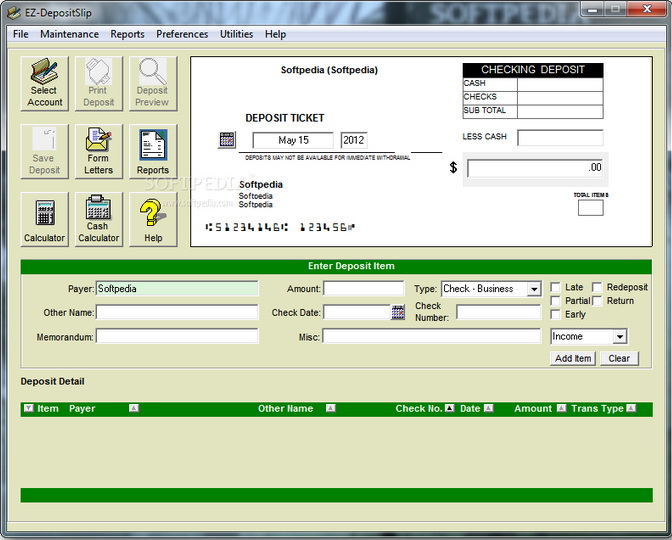Toggle the Return checkbox
The height and width of the screenshot is (540, 672).
597,301
